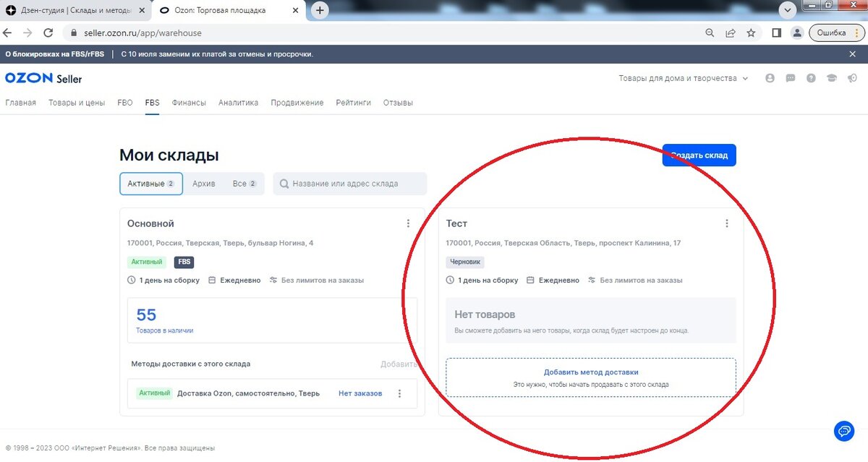Expand the Товары для дома и творчества selector
This screenshot has height=462, width=868.
pyautogui.click(x=684, y=78)
